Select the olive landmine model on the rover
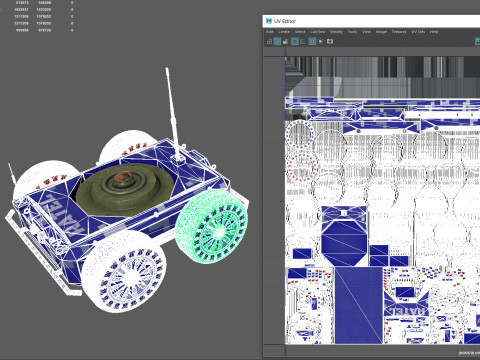This screenshot has width=480, height=360. tap(124, 189)
